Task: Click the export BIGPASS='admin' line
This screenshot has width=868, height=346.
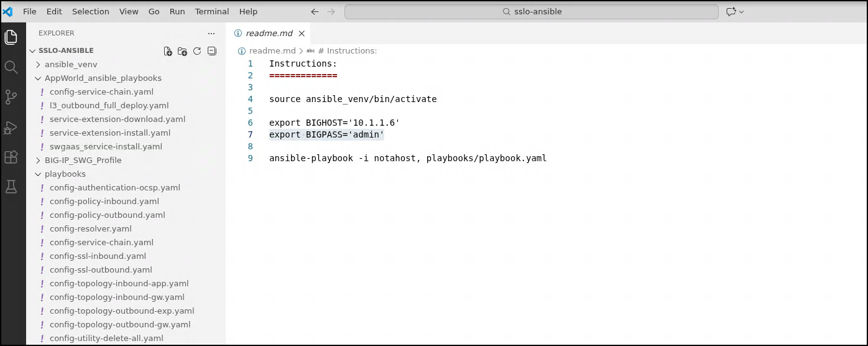Action: 326,134
